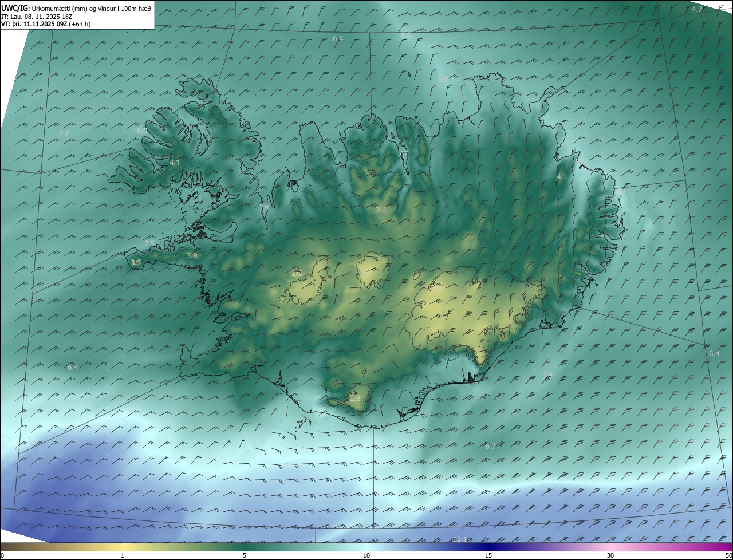Click the 3.5 value on the western peninsula
The height and width of the screenshot is (560, 733).
(136, 262)
